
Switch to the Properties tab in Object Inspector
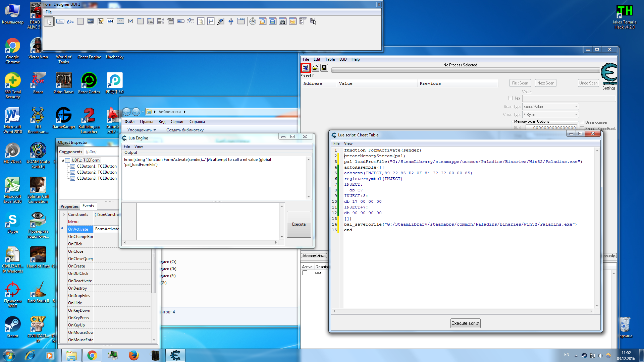[69, 206]
